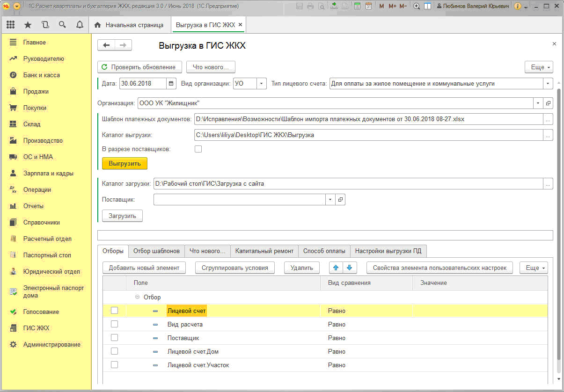Open the «Тип лицевого счета» dropdown list

[x=548, y=84]
